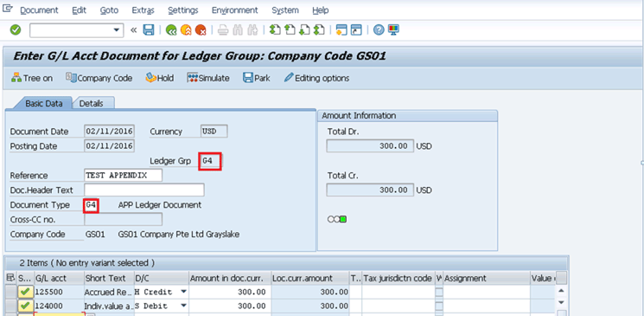Click the Hold button
The height and width of the screenshot is (316, 644).
point(160,78)
